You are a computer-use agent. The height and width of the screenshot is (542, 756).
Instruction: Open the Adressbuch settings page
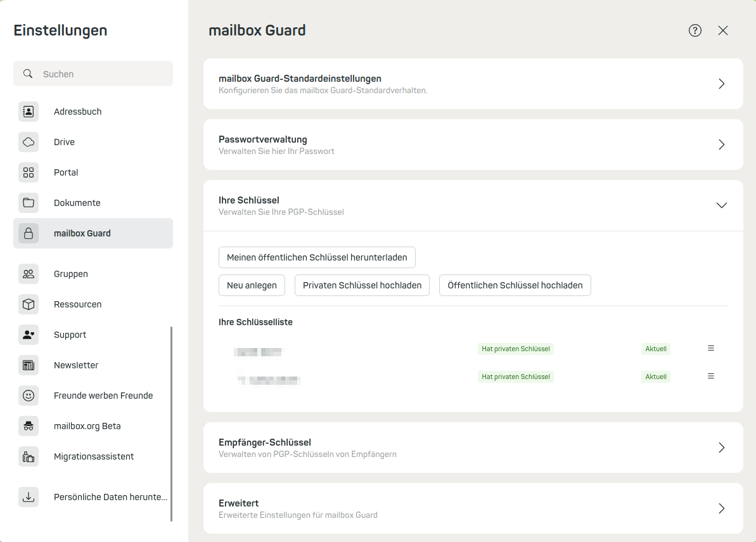click(93, 112)
